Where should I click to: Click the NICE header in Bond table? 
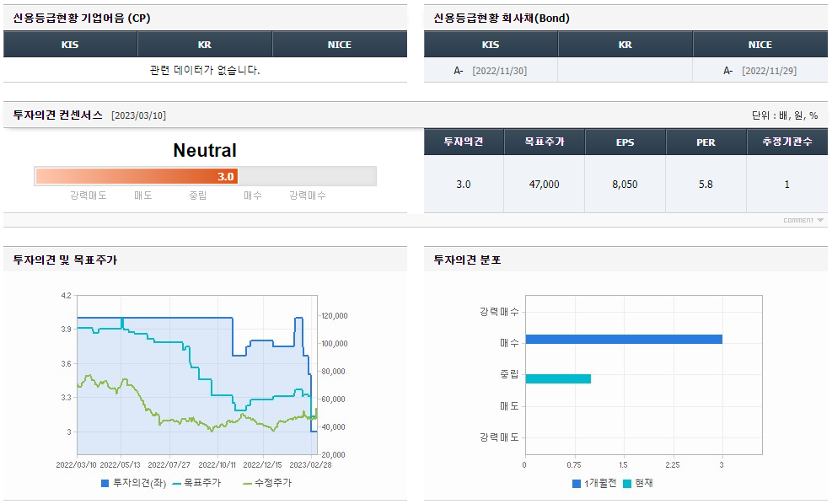(760, 45)
